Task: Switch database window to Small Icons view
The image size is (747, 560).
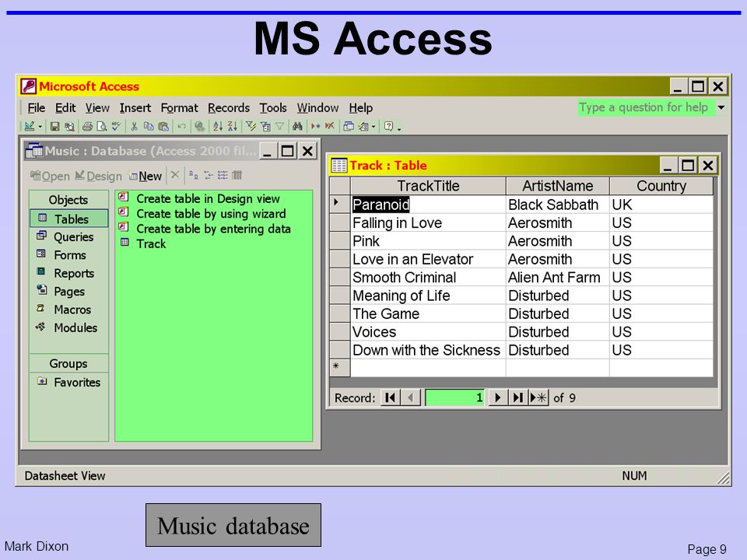Action: pyautogui.click(x=209, y=175)
